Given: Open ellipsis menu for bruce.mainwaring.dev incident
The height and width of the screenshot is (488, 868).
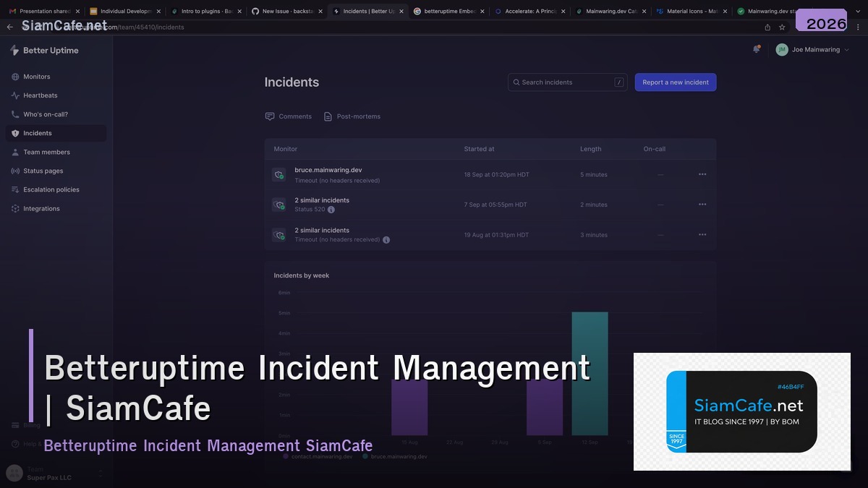Looking at the screenshot, I should [702, 174].
